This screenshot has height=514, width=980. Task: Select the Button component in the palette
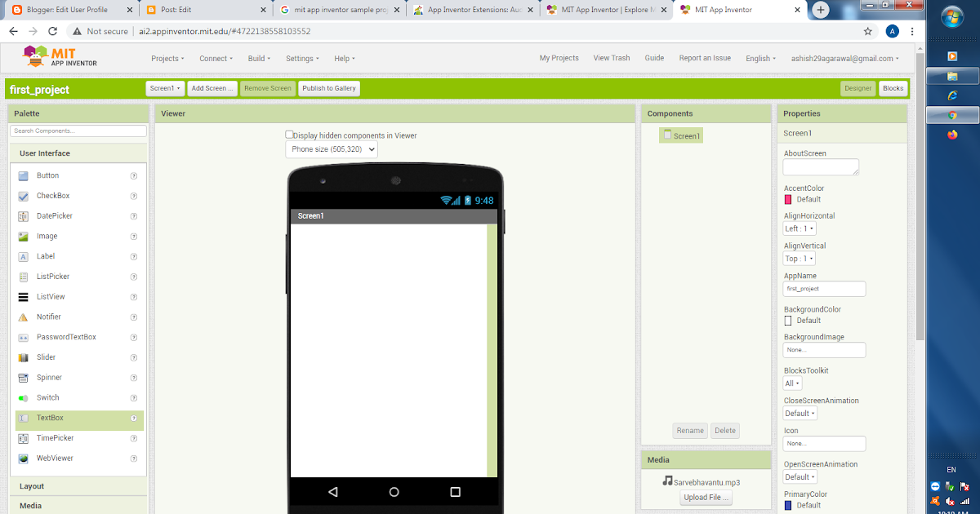[47, 175]
